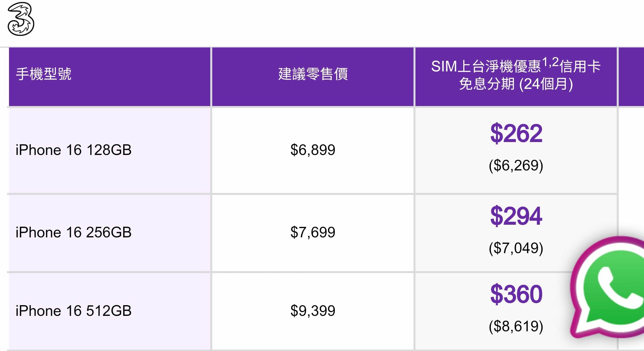Image resolution: width=644 pixels, height=351 pixels.
Task: Click the ($7,049) total price text
Action: pyautogui.click(x=516, y=248)
